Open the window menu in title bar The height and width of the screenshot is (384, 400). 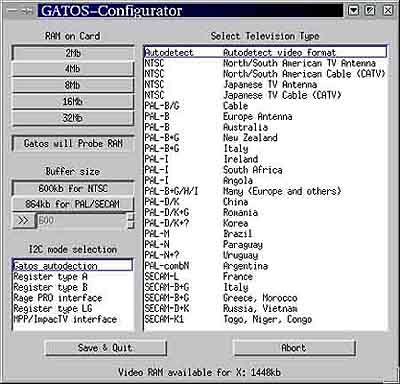coord(13,11)
